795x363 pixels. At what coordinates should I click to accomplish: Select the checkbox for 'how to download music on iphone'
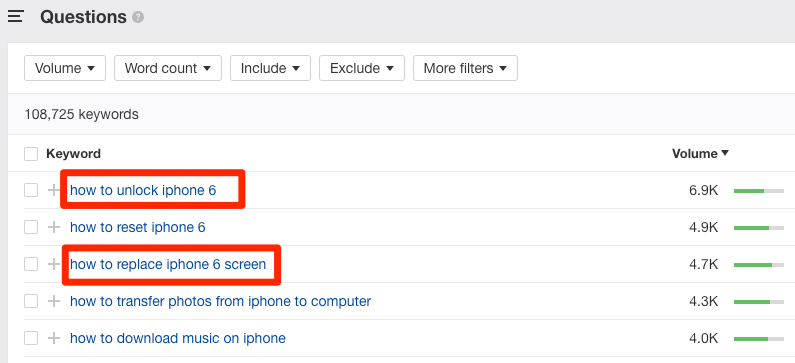[31, 338]
